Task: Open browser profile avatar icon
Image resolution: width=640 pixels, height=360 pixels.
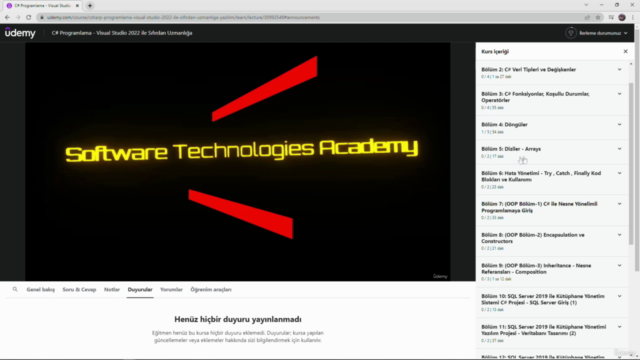Action: (x=622, y=17)
